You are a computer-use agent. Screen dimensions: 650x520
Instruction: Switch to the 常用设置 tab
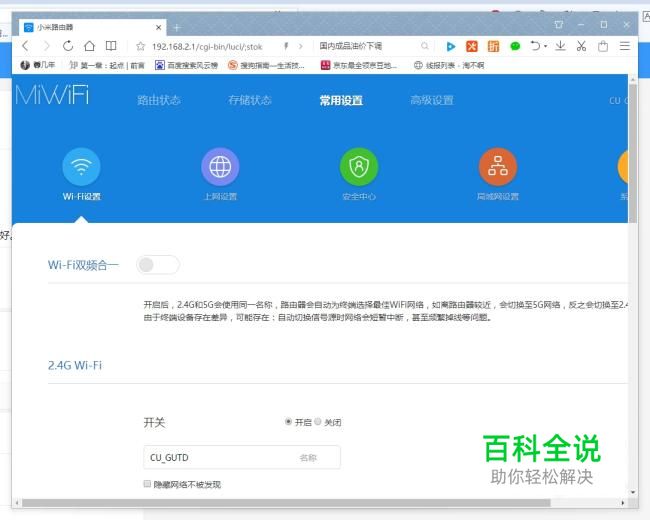pos(341,100)
